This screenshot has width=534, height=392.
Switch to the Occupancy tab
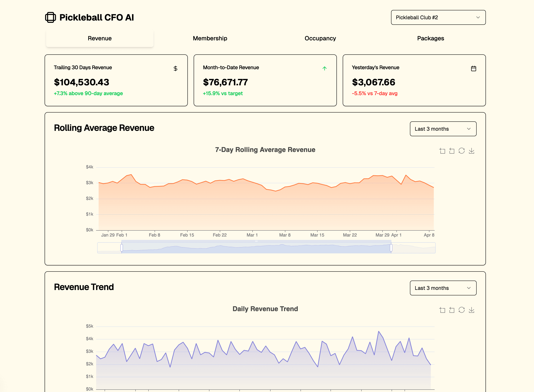[x=320, y=38]
